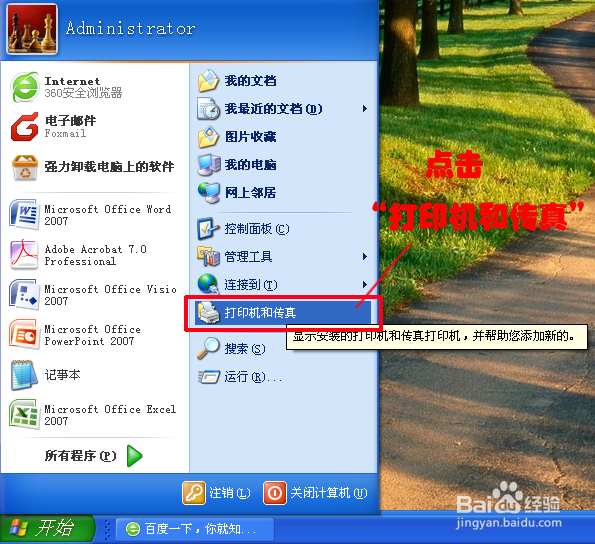Screen dimensions: 595x544
Task: Click the 记事本 label
Action: [x=63, y=375]
